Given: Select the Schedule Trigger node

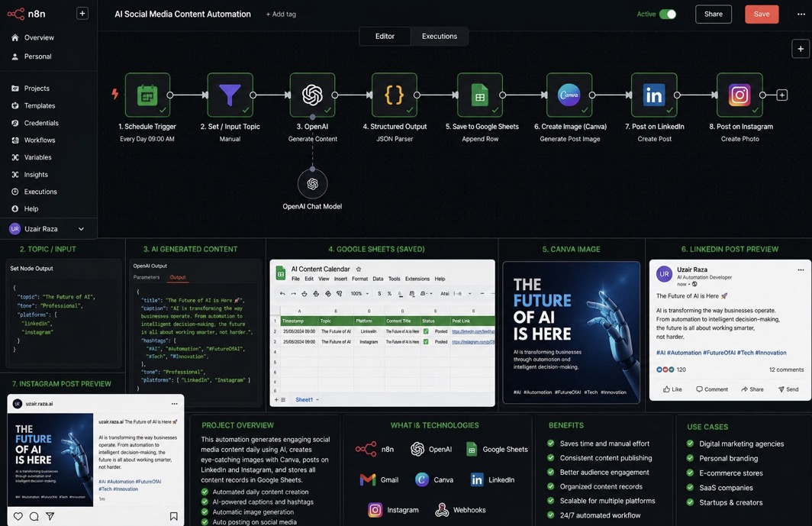Looking at the screenshot, I should [x=147, y=95].
